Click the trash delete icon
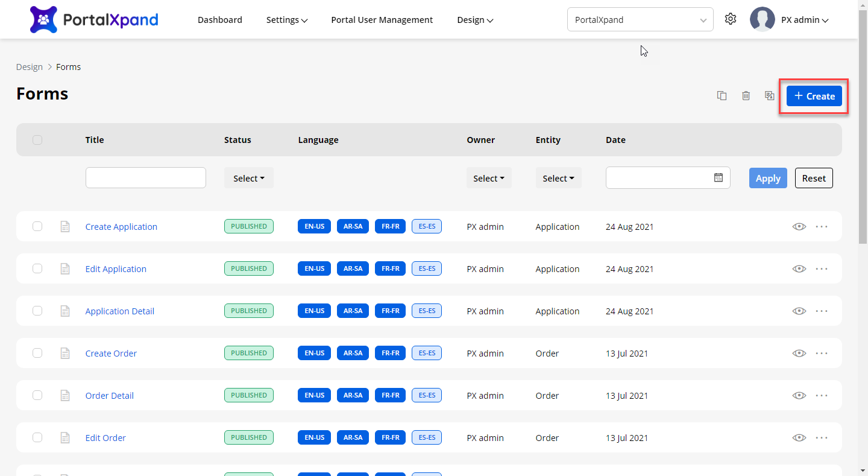 coord(746,96)
